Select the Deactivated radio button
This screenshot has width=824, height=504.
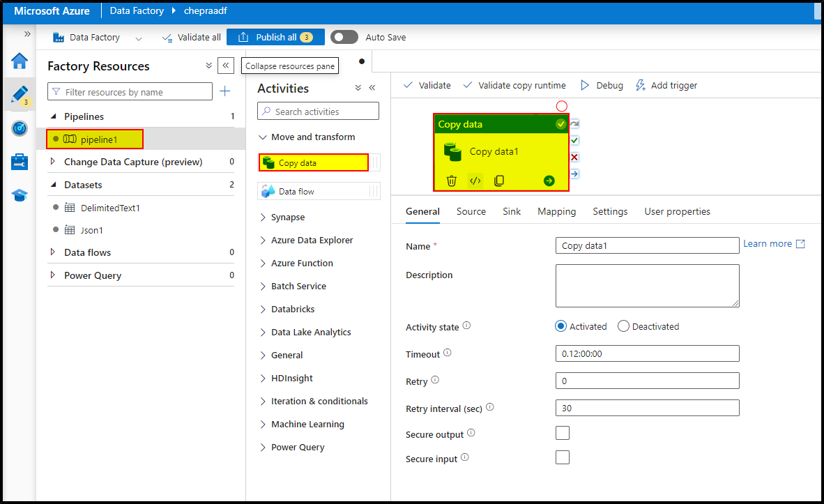pos(623,326)
